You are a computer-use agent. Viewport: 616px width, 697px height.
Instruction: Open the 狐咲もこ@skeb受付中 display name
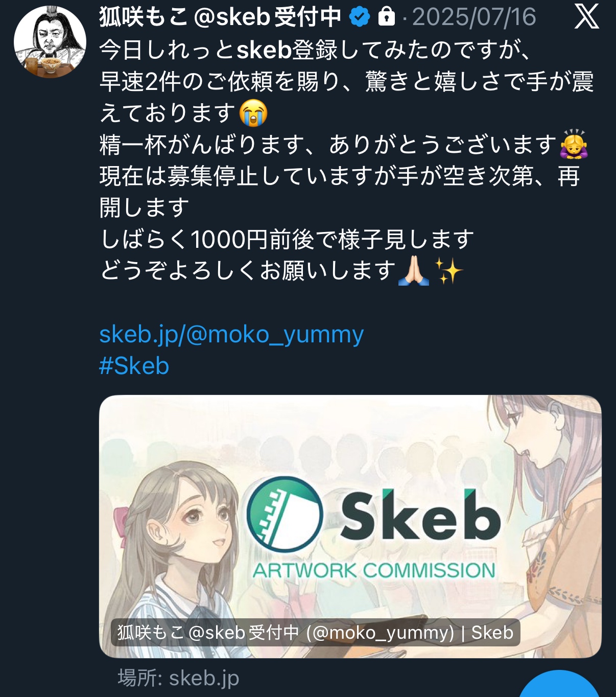pyautogui.click(x=220, y=17)
